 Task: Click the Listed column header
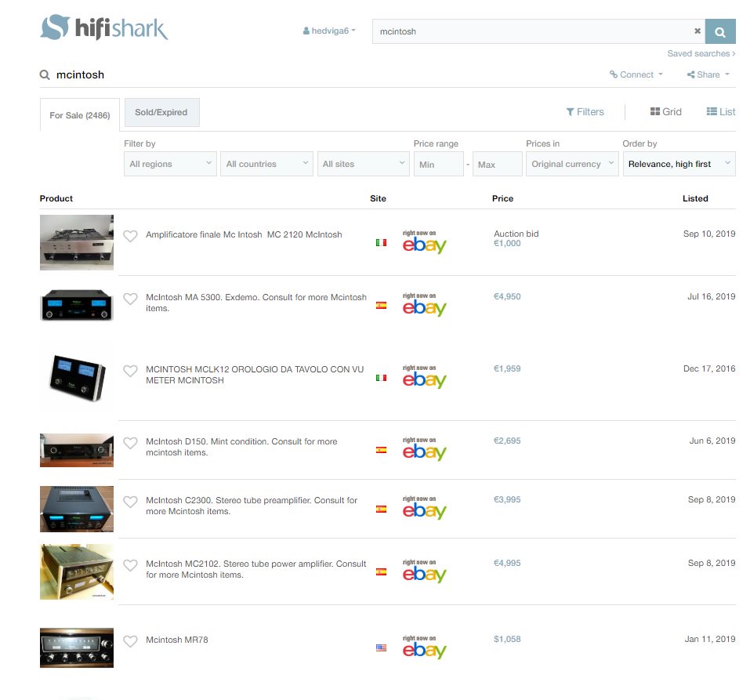[x=695, y=198]
